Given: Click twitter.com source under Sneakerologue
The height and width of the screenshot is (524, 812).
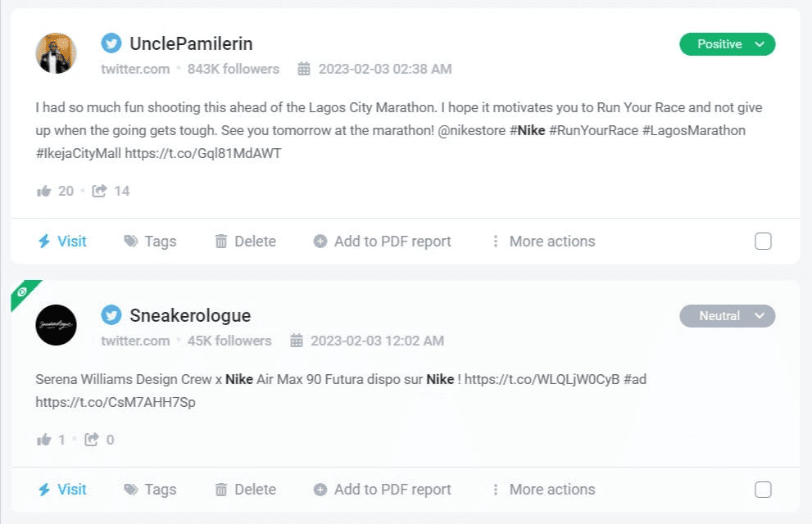Looking at the screenshot, I should 135,341.
